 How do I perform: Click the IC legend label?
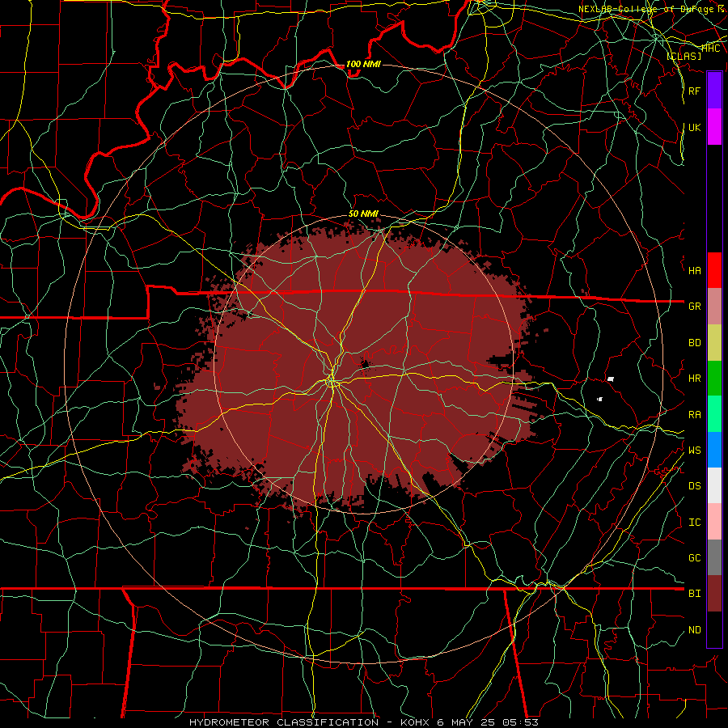[694, 523]
